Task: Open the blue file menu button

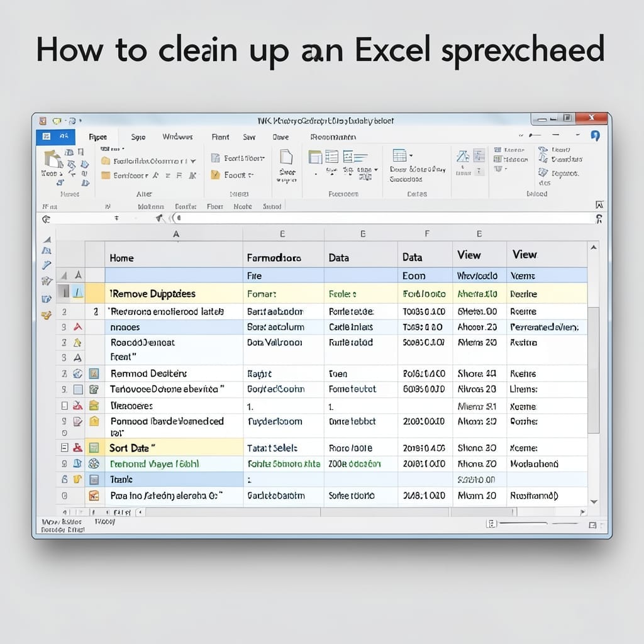Action: pyautogui.click(x=55, y=136)
